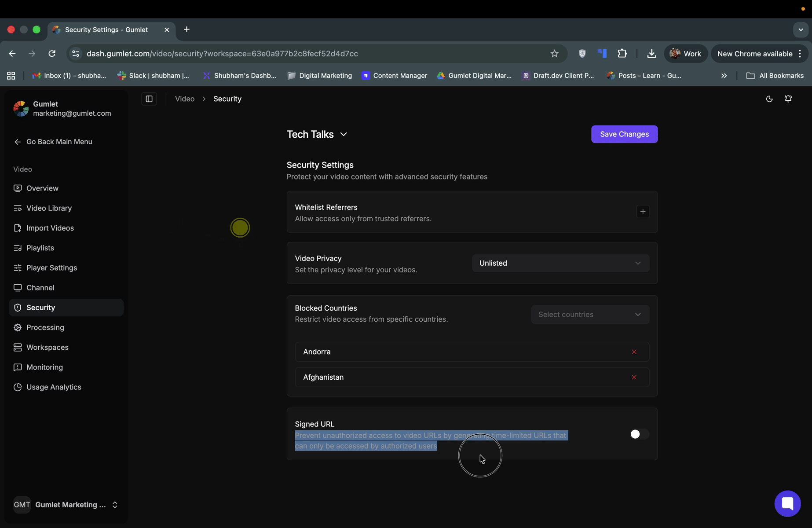This screenshot has height=528, width=812.
Task: Click Go Back Main Menu link
Action: click(59, 142)
